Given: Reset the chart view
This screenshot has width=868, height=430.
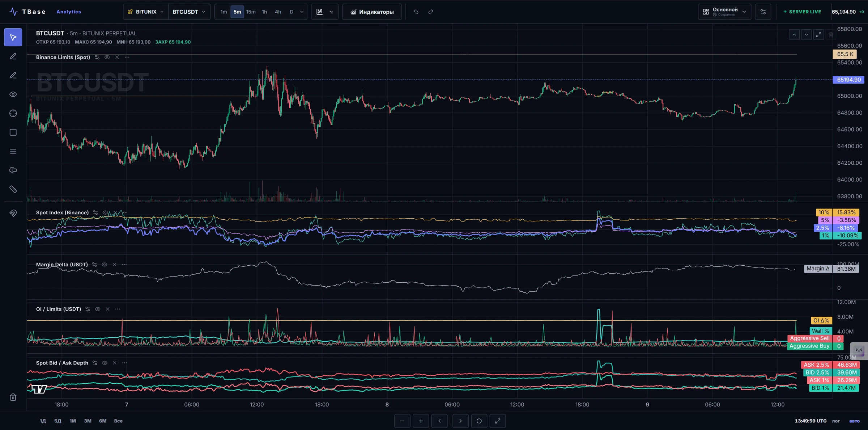Looking at the screenshot, I should click(x=479, y=421).
